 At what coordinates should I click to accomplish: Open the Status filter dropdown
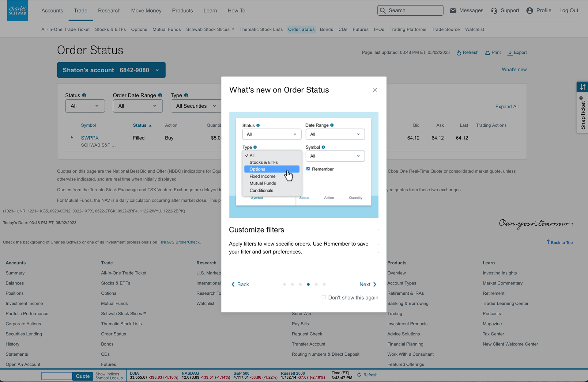(x=85, y=106)
